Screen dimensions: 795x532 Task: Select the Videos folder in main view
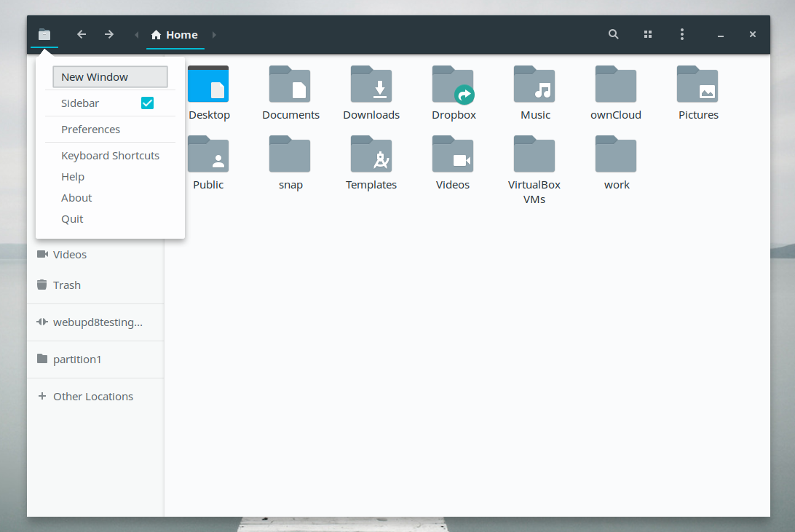(x=453, y=154)
